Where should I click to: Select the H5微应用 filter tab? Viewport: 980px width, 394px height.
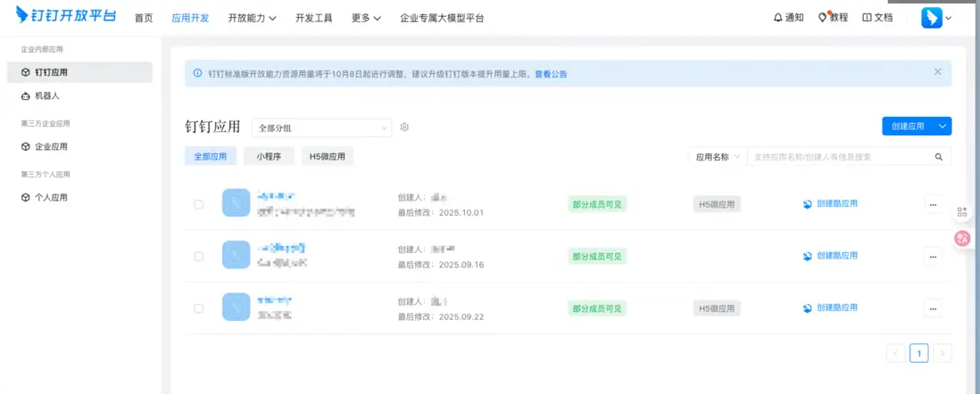click(x=328, y=157)
